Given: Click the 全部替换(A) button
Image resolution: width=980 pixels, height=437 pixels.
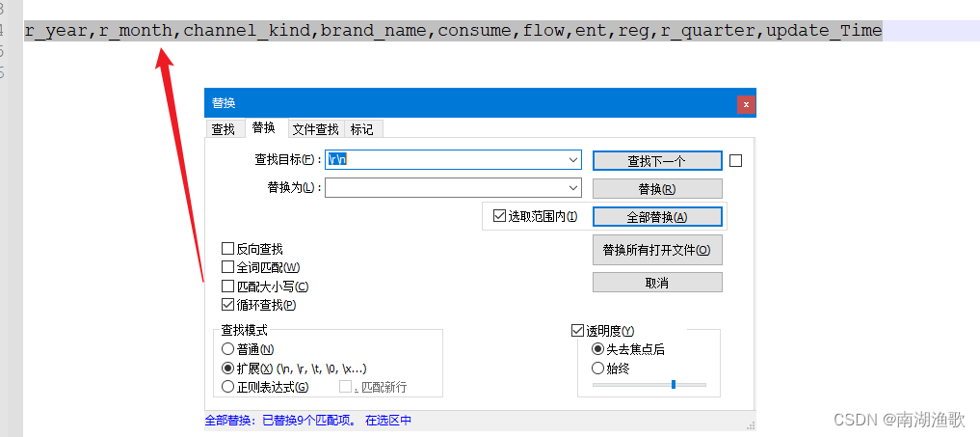Looking at the screenshot, I should [x=657, y=217].
